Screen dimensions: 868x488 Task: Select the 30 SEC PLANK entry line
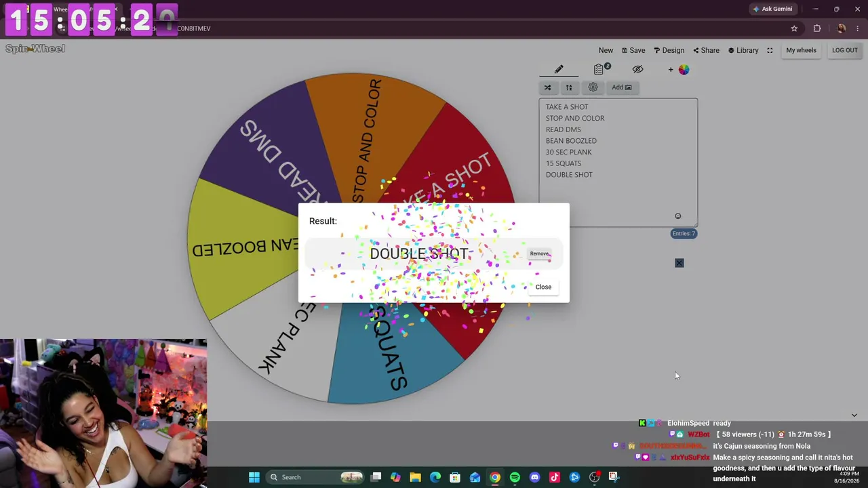click(569, 152)
